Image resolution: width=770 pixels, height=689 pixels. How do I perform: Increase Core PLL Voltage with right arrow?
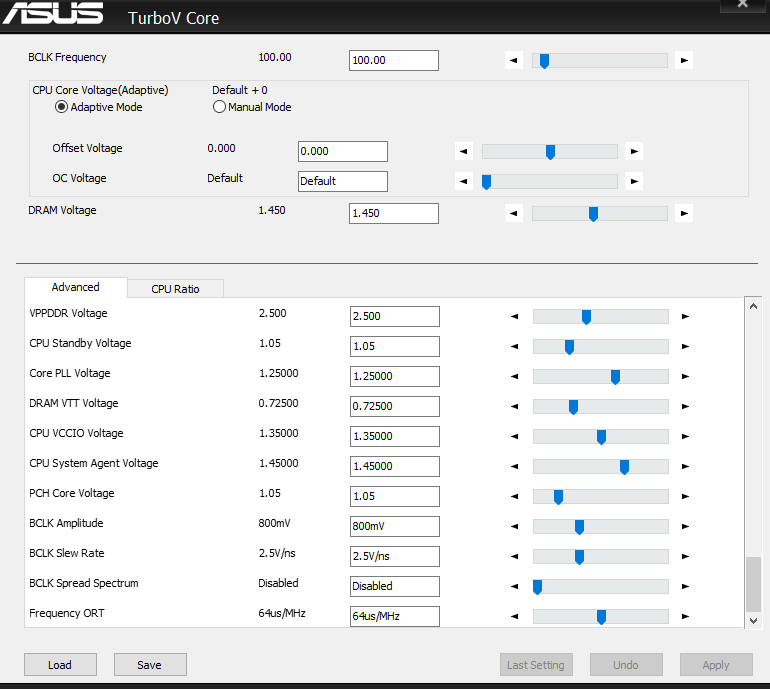[686, 376]
